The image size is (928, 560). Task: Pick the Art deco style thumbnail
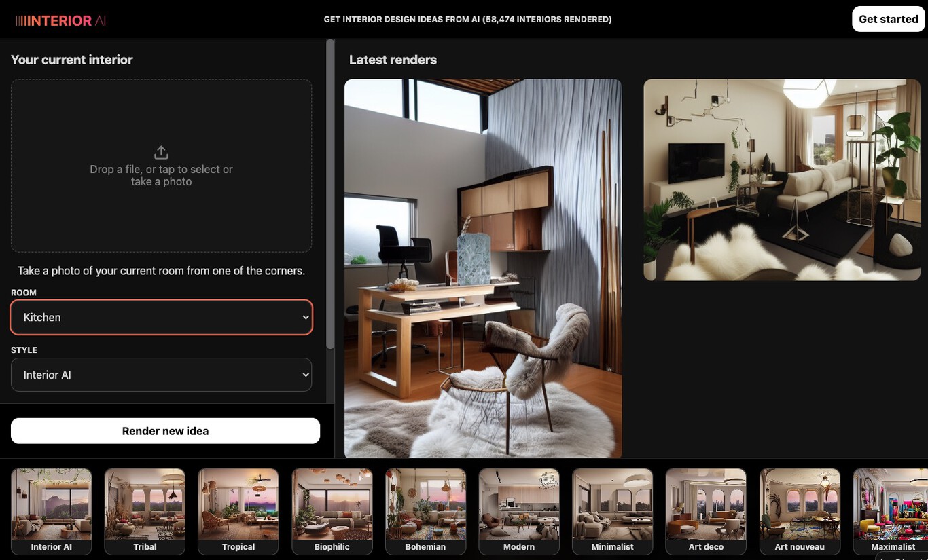pos(706,510)
